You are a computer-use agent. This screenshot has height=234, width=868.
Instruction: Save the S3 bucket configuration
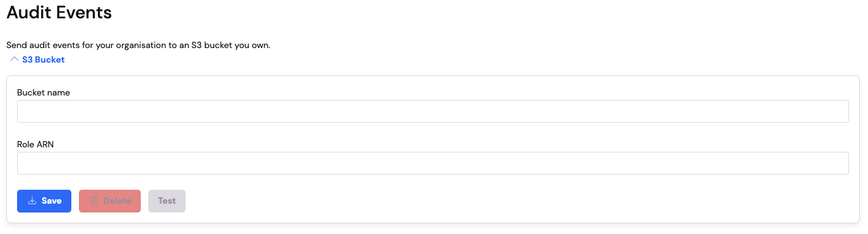click(44, 201)
